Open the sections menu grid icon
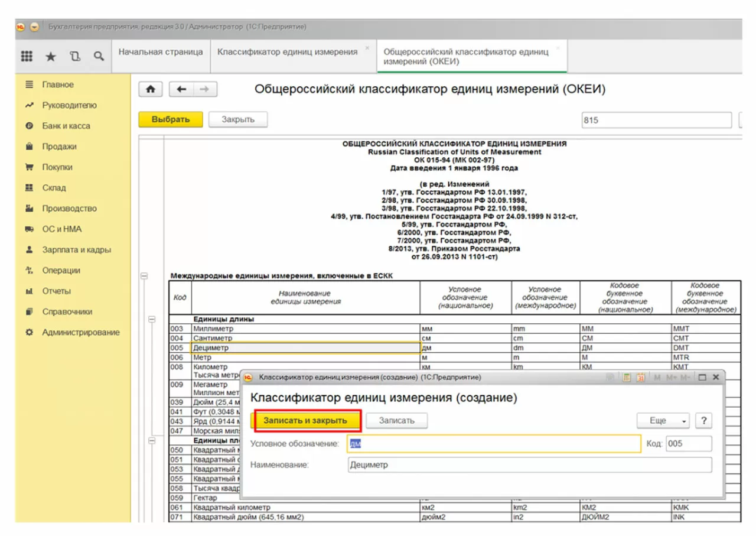This screenshot has width=756, height=536. (x=27, y=56)
